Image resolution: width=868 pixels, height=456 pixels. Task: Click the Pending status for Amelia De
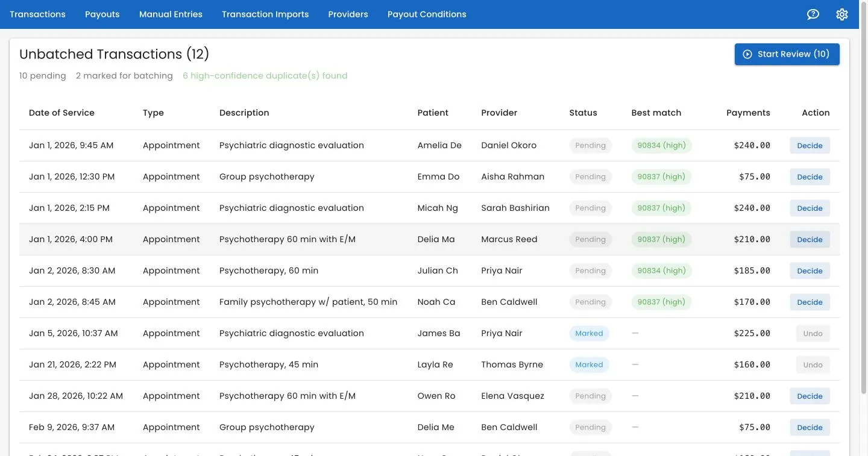coord(590,145)
